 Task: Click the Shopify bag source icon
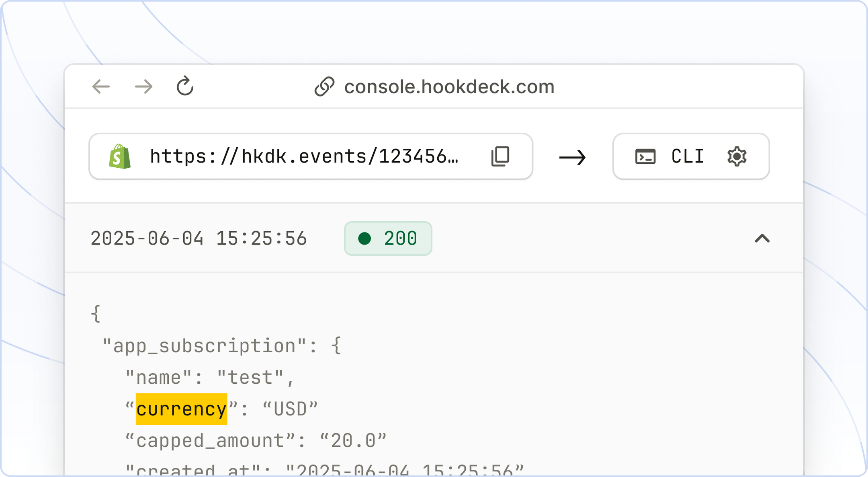point(120,156)
